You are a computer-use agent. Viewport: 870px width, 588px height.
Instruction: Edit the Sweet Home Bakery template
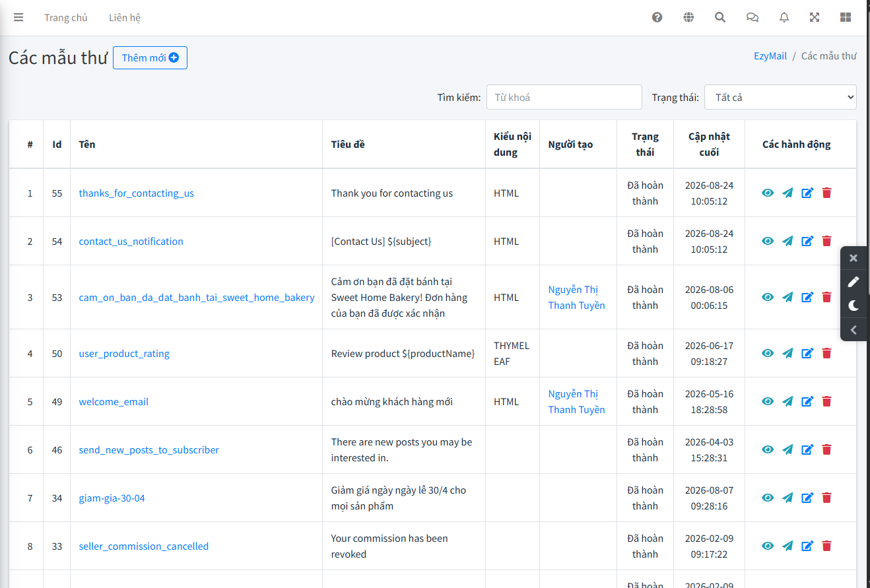807,297
